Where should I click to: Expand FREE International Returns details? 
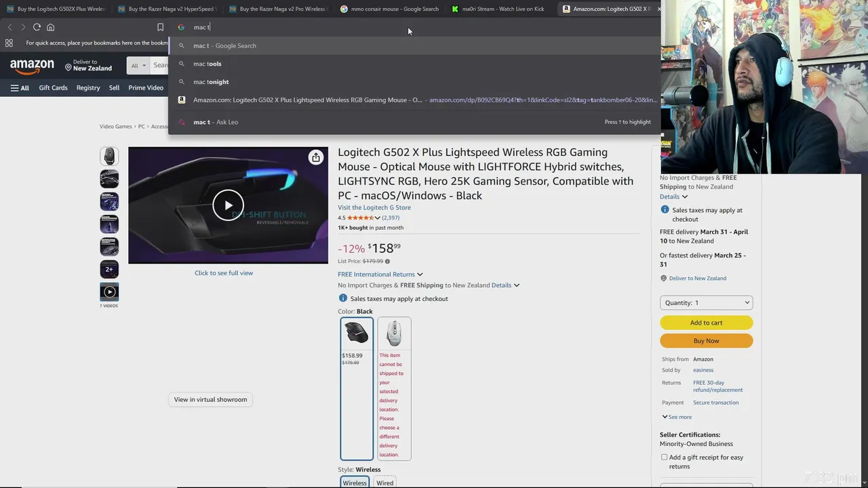coord(380,274)
